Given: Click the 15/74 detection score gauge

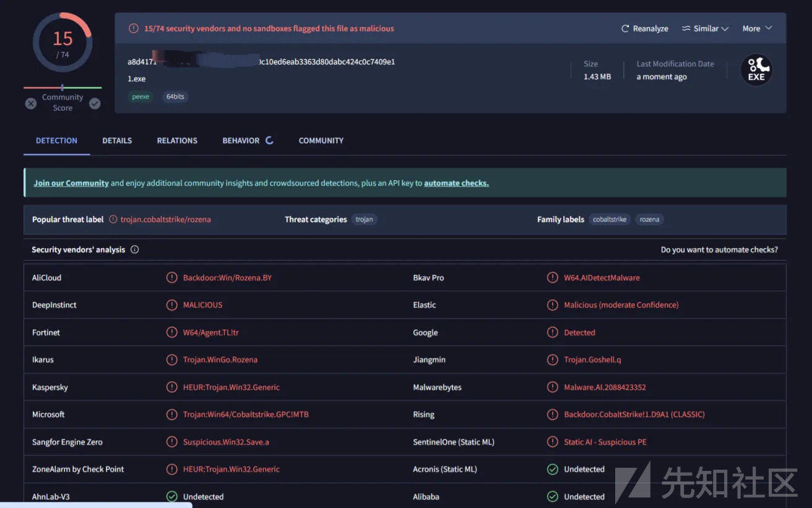Looking at the screenshot, I should (x=63, y=42).
